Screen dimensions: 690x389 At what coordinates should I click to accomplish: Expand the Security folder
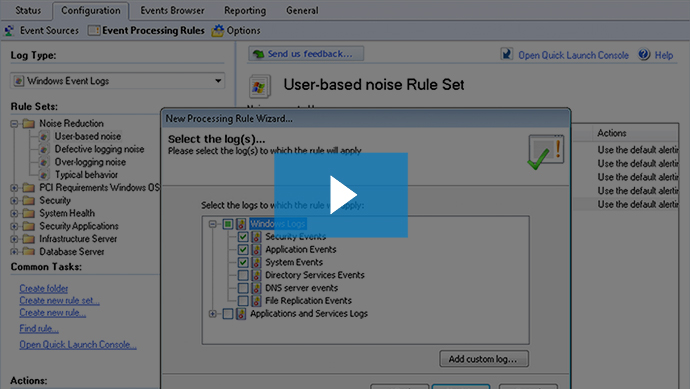point(15,201)
